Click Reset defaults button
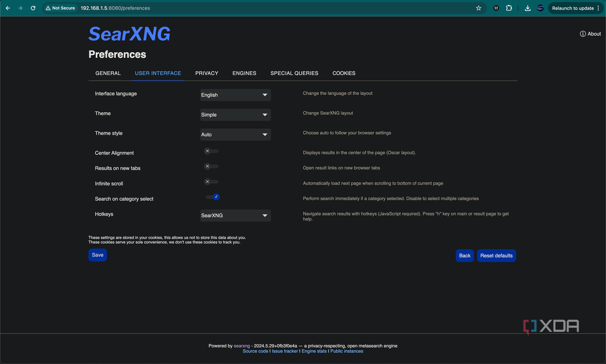 click(496, 256)
